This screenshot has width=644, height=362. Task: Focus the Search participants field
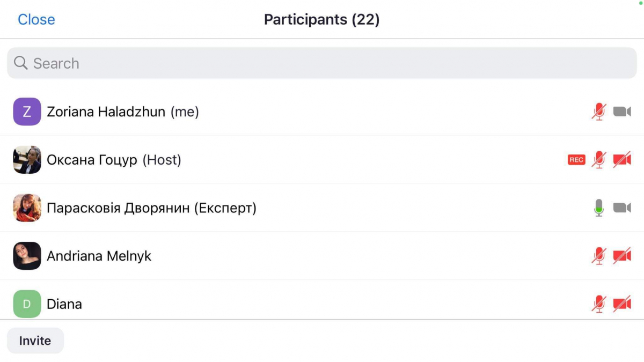[322, 63]
